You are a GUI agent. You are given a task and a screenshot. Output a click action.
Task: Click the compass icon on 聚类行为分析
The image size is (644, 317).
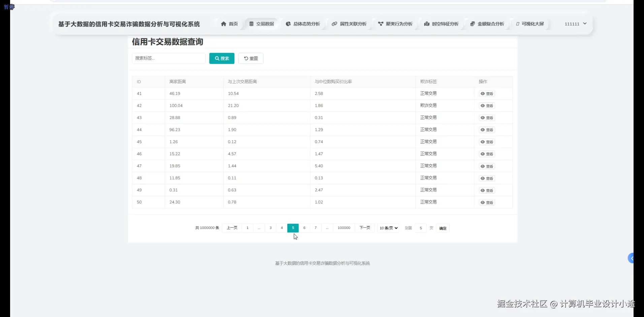pyautogui.click(x=381, y=24)
